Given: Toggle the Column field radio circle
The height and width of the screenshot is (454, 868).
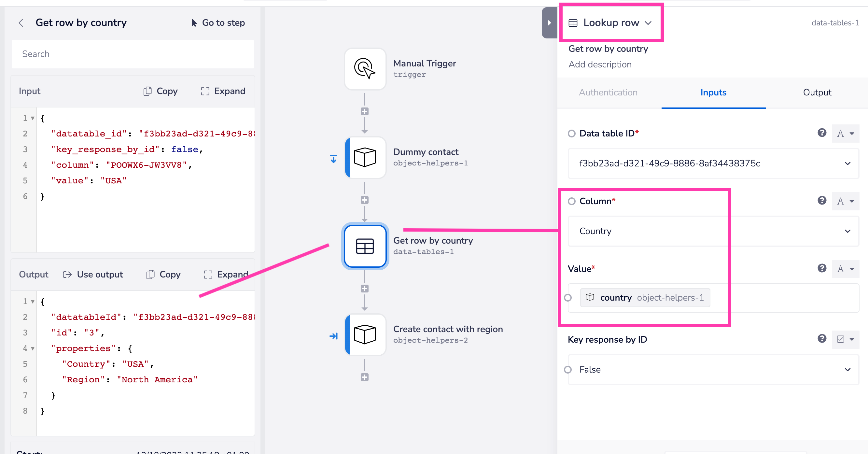Looking at the screenshot, I should point(571,201).
